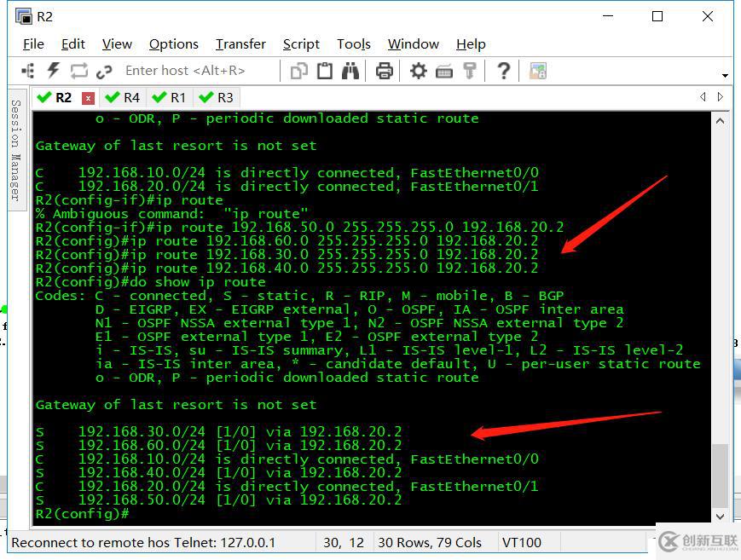741x560 pixels.
Task: Click the SecureFX launch icon
Action: click(538, 71)
